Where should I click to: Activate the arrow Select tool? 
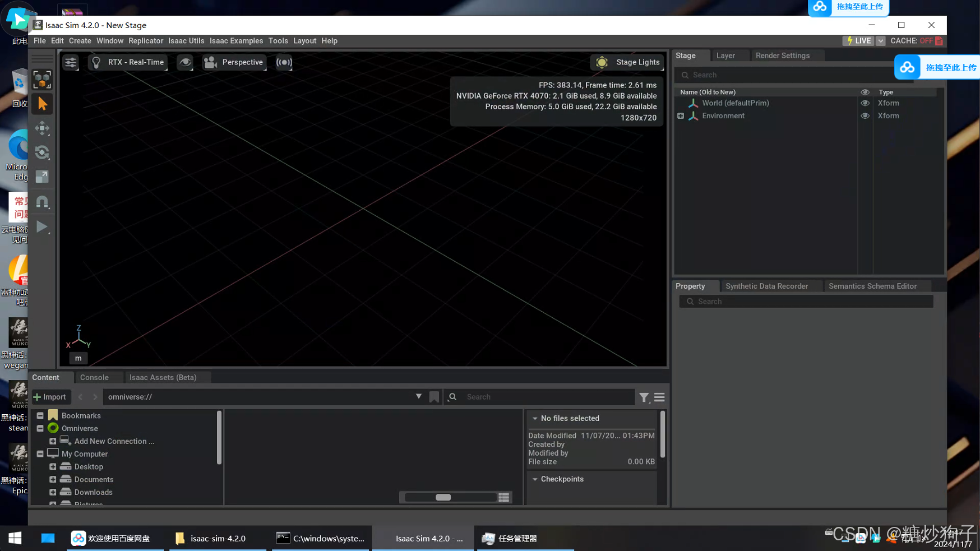click(42, 104)
